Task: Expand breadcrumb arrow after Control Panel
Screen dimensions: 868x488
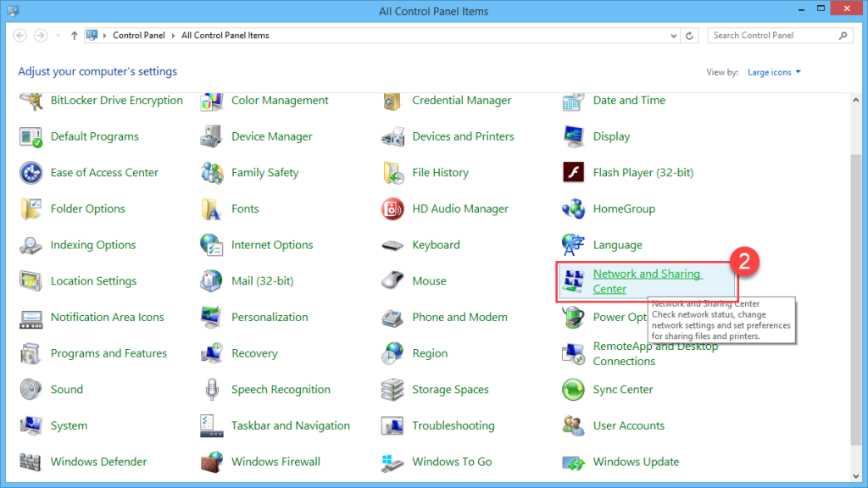Action: point(173,36)
